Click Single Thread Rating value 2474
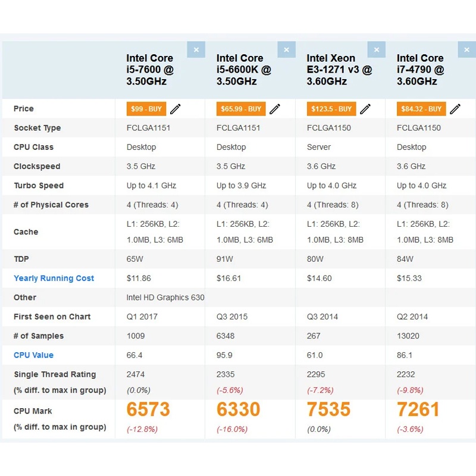 [136, 374]
